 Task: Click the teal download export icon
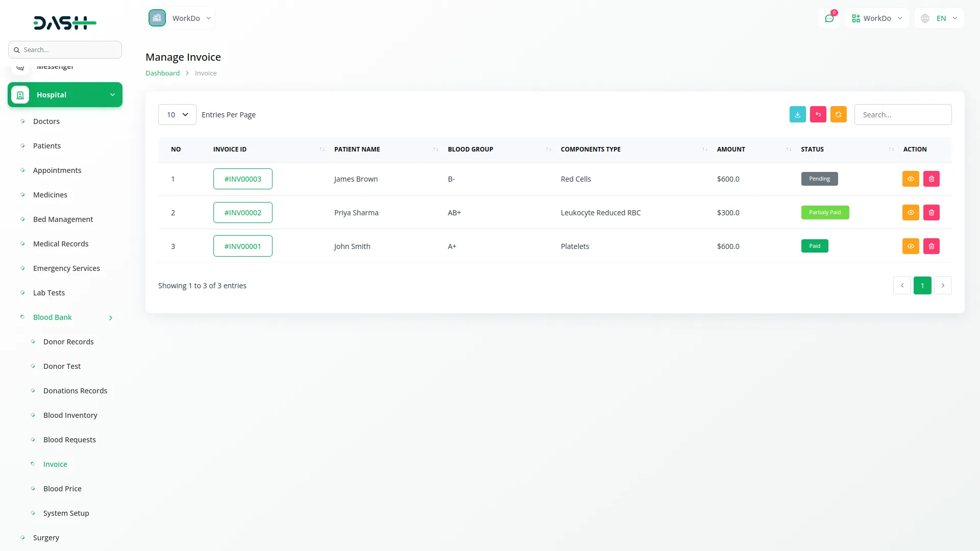pyautogui.click(x=797, y=114)
